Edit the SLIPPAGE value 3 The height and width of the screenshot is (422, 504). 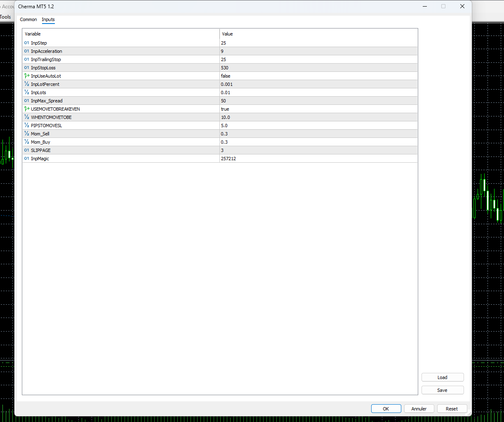318,150
